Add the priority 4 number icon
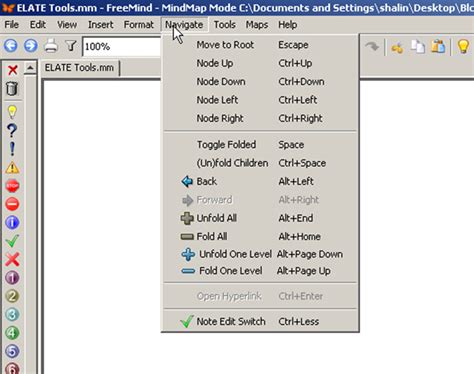 click(x=12, y=333)
